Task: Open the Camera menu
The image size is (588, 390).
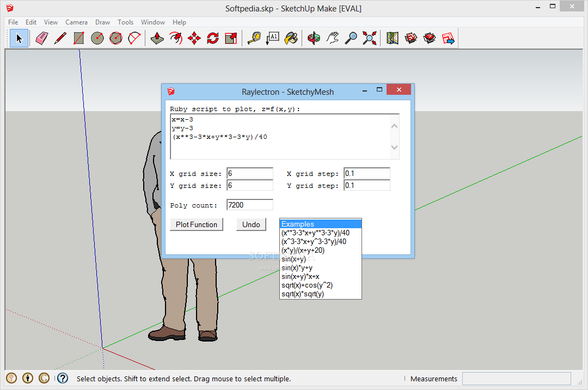Action: 77,22
